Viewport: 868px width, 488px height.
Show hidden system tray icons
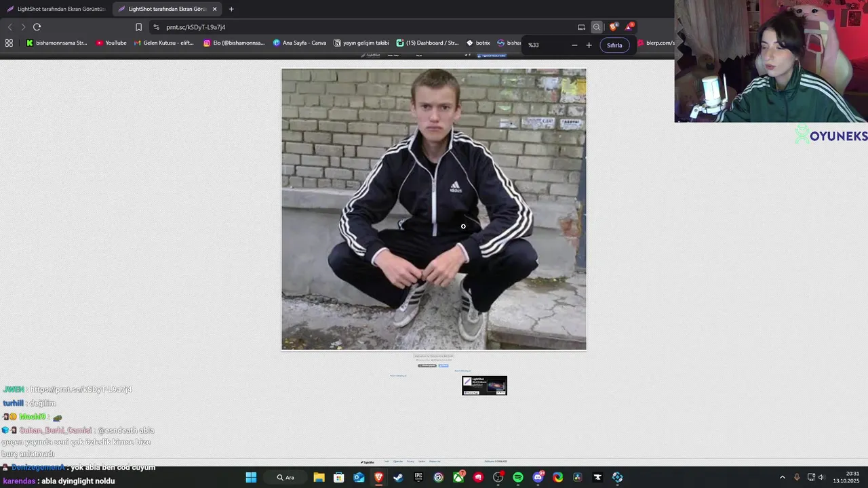coord(782,477)
